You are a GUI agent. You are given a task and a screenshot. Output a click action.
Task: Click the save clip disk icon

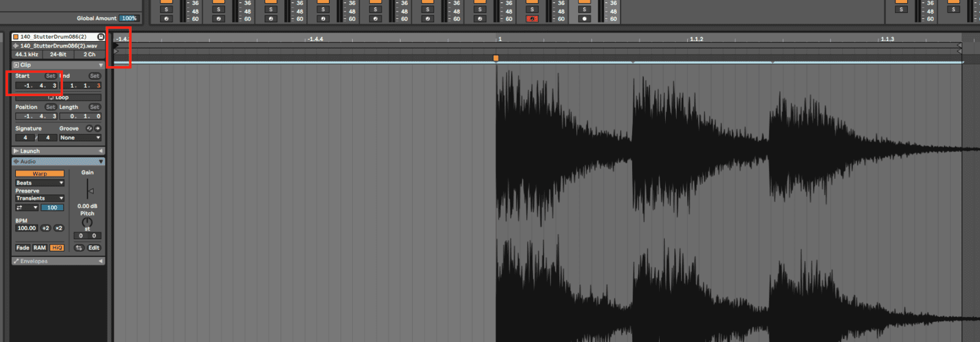(100, 37)
